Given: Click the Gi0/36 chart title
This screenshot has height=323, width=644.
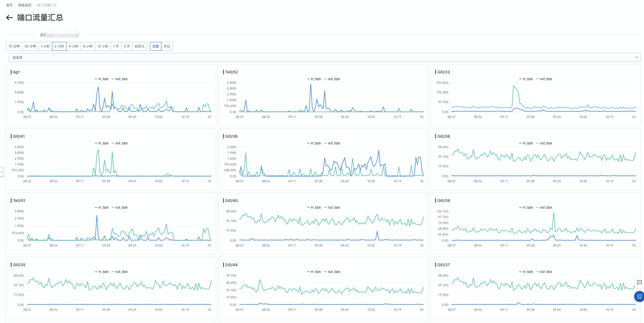Looking at the screenshot, I should click(231, 136).
